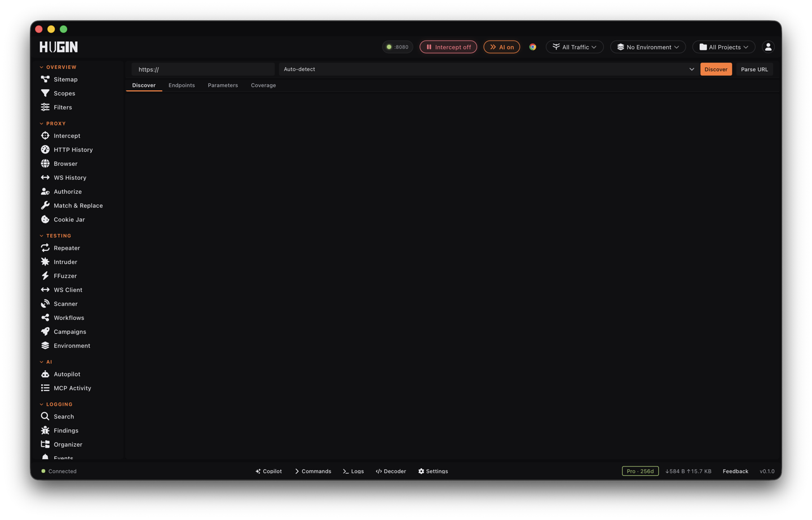Toggle the Intercept off button

coord(448,47)
